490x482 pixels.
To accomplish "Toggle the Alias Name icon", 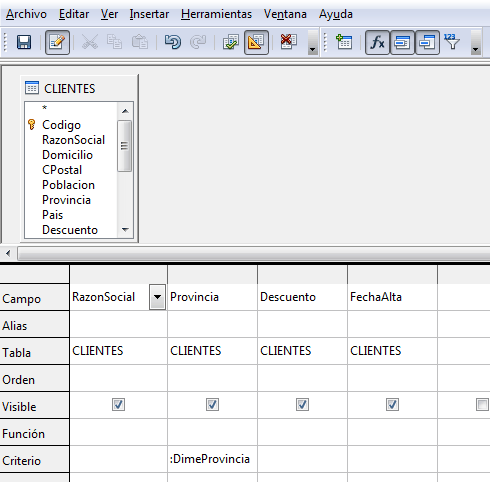I will (427, 42).
